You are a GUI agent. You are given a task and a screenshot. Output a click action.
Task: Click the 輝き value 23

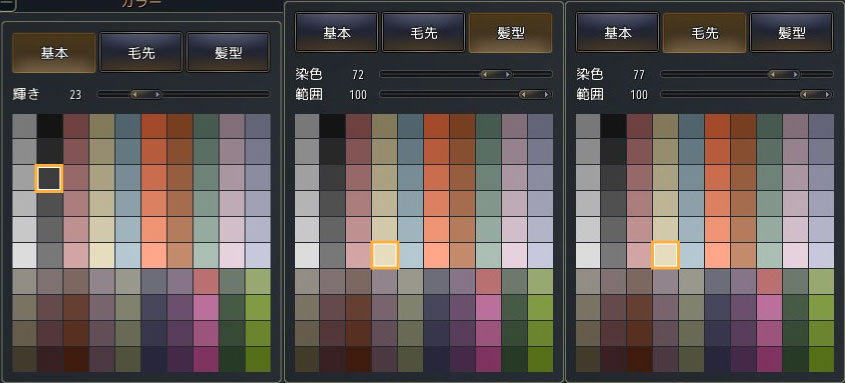click(x=75, y=95)
